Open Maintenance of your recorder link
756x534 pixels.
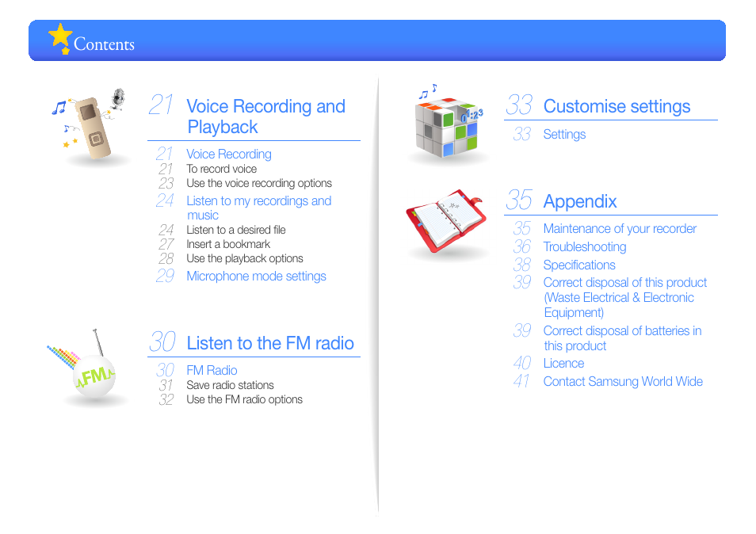(x=620, y=228)
